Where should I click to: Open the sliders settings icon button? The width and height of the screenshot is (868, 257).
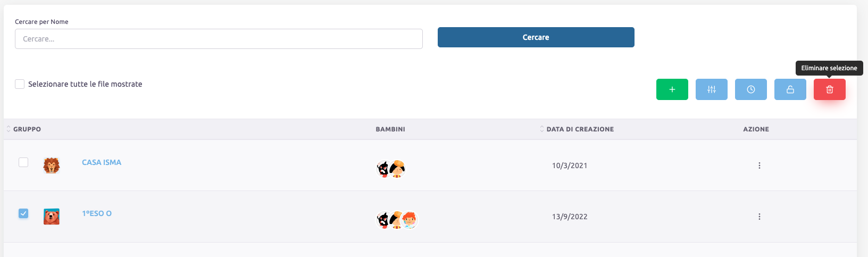click(711, 89)
